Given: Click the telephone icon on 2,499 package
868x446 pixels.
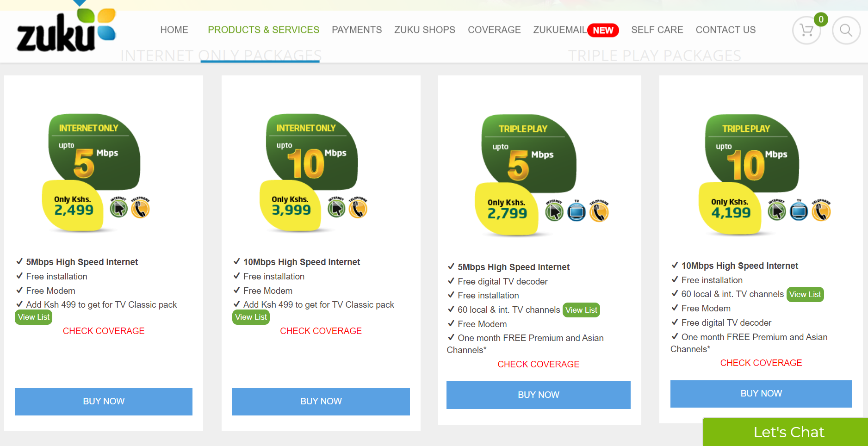Looking at the screenshot, I should [140, 208].
